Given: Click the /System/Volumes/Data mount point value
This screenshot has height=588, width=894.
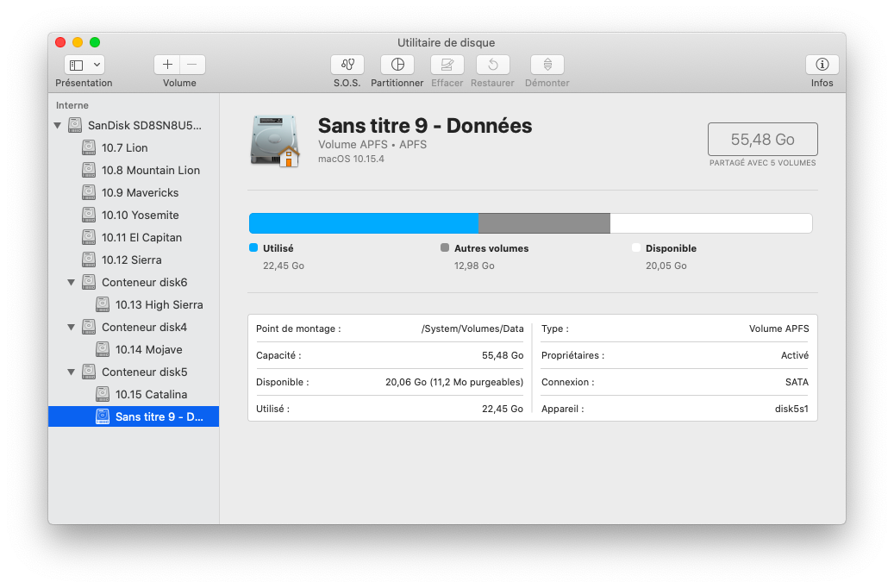Looking at the screenshot, I should (x=472, y=328).
